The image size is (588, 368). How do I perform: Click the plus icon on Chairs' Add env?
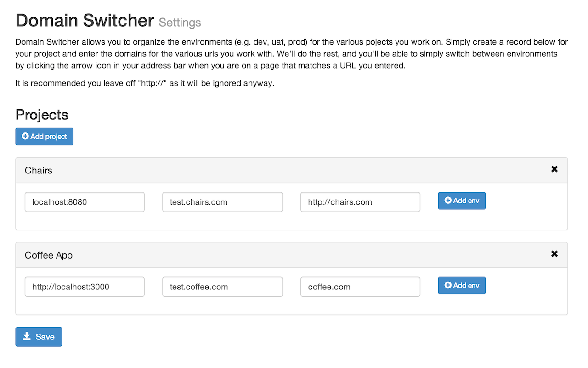click(448, 201)
